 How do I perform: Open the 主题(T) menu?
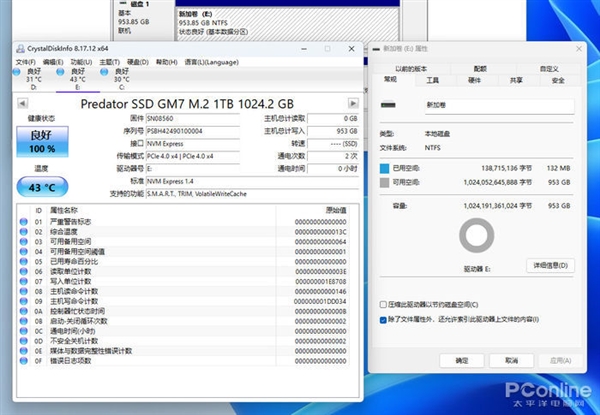tap(109, 62)
